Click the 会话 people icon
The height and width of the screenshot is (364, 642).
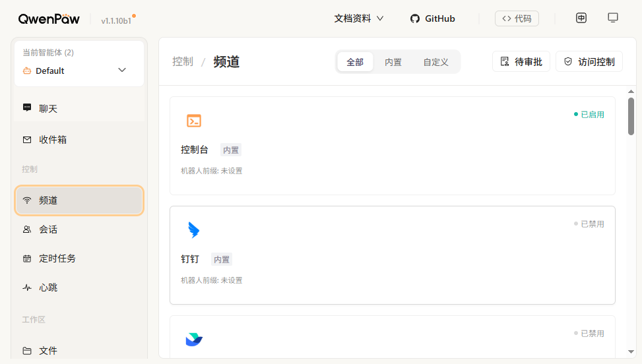pos(27,229)
